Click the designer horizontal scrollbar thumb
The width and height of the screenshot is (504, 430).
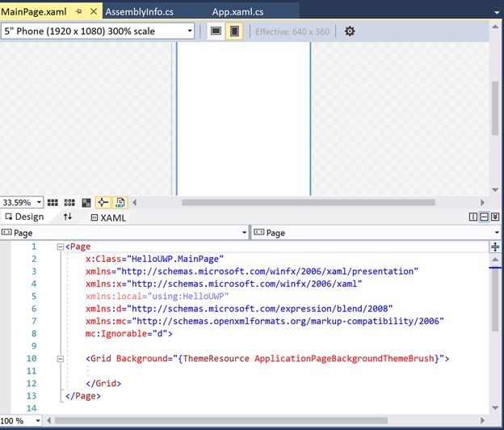click(309, 203)
